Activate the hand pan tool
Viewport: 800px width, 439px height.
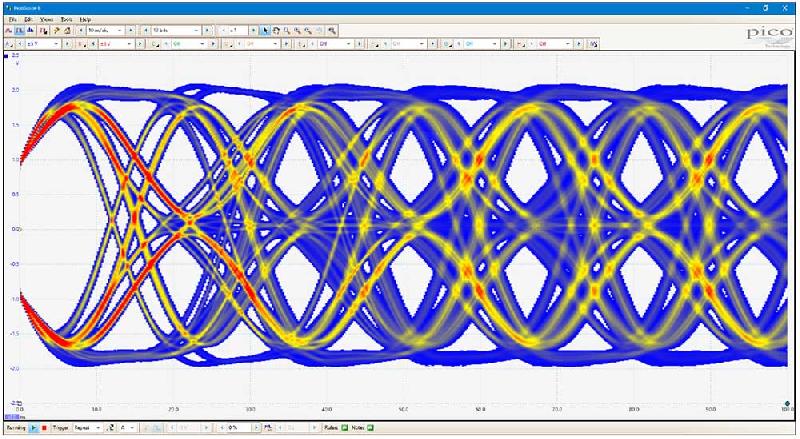275,31
